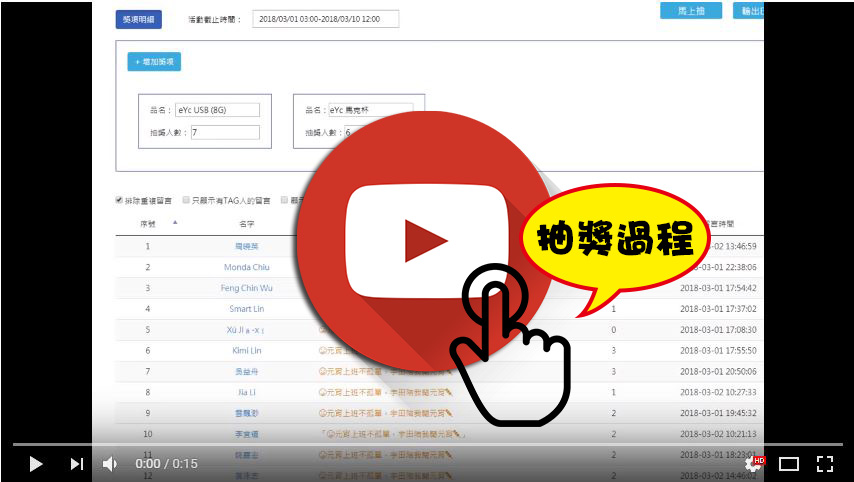Click the 活動截止時間 date range field

326,19
